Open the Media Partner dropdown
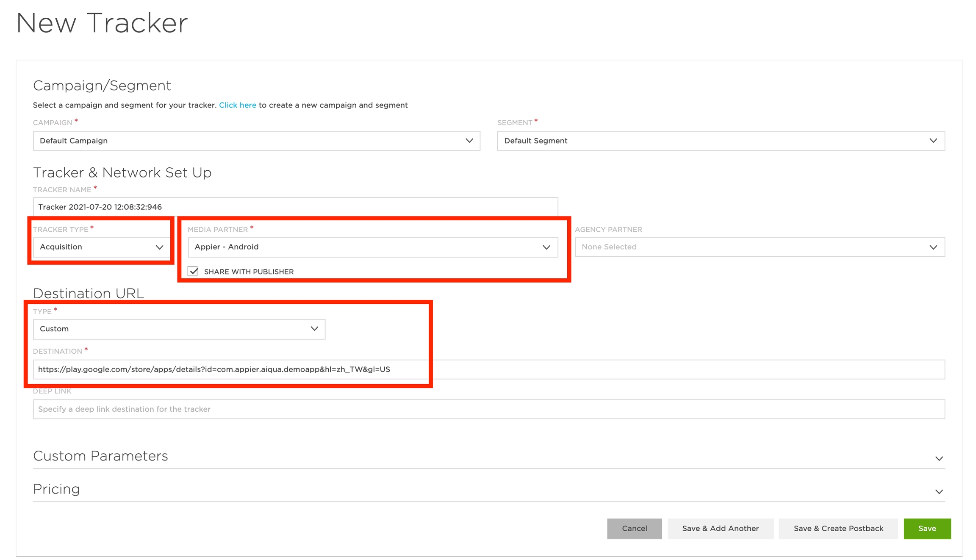 [x=372, y=247]
